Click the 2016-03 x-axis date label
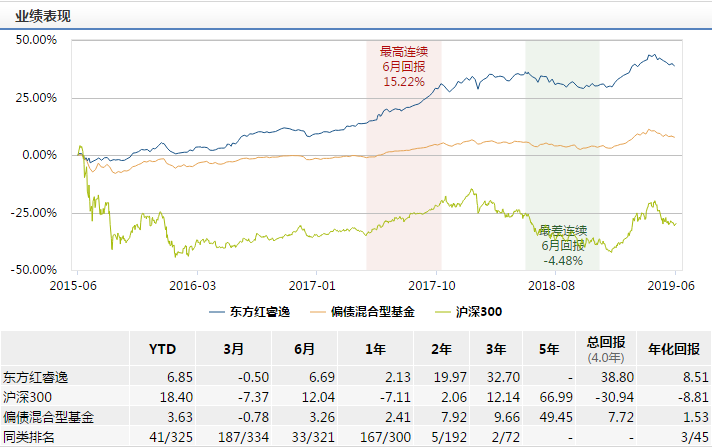The image size is (712, 447). 193,286
